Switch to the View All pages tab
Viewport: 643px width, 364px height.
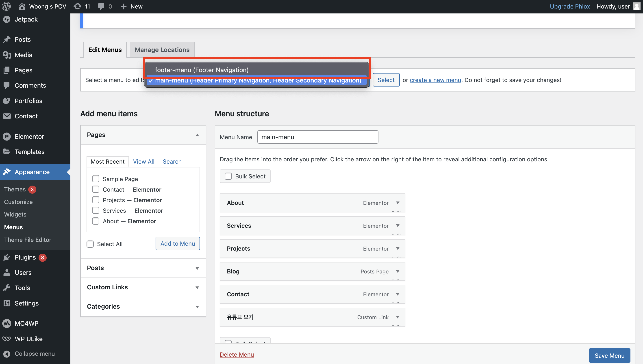pyautogui.click(x=143, y=162)
